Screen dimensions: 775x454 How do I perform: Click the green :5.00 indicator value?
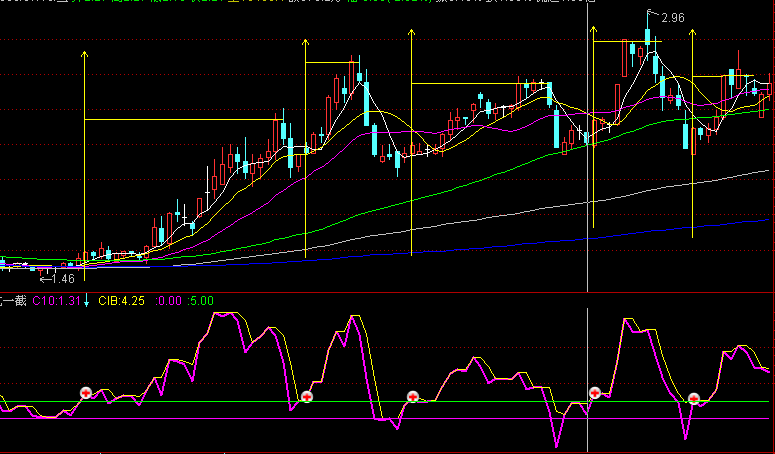(x=200, y=299)
